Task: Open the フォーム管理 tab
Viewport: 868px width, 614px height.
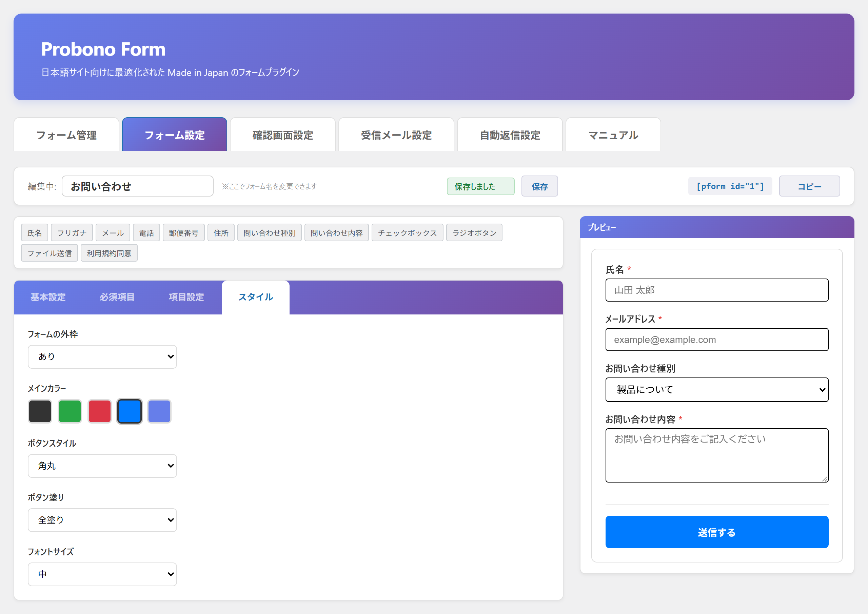Action: tap(66, 135)
